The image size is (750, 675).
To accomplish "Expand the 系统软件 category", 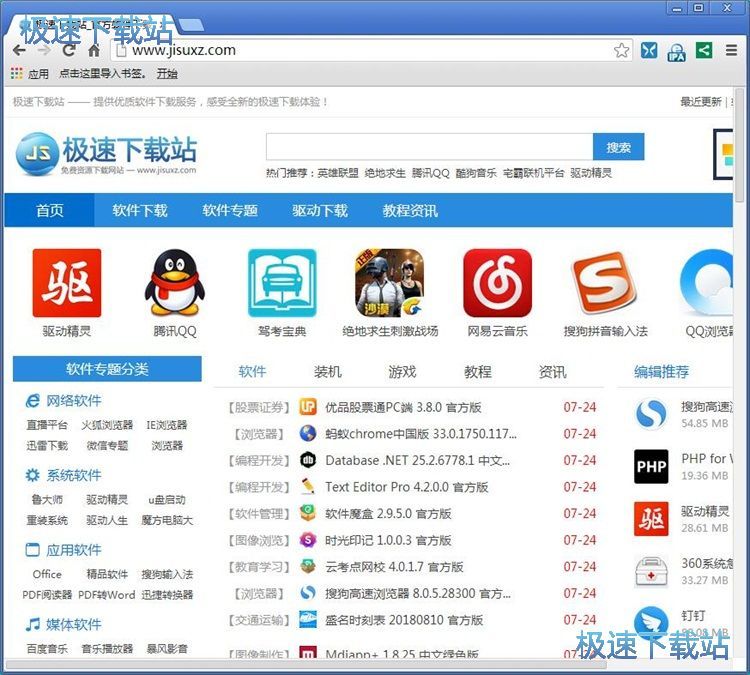I will [x=73, y=475].
